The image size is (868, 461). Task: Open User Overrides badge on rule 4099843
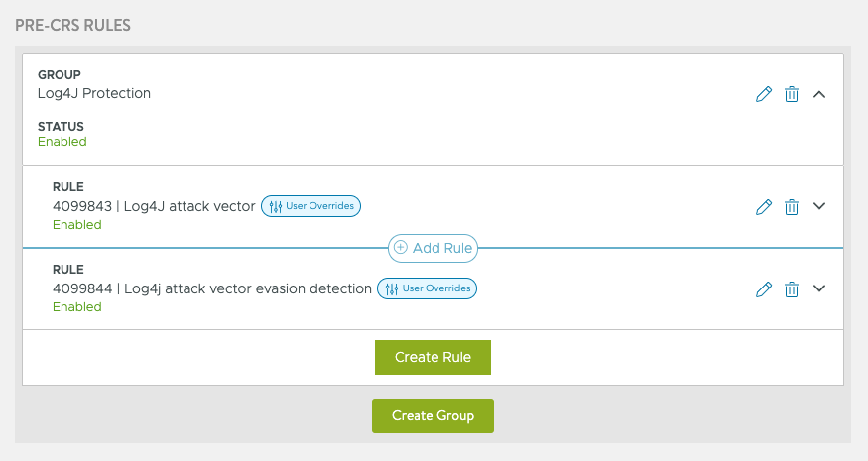(x=311, y=206)
